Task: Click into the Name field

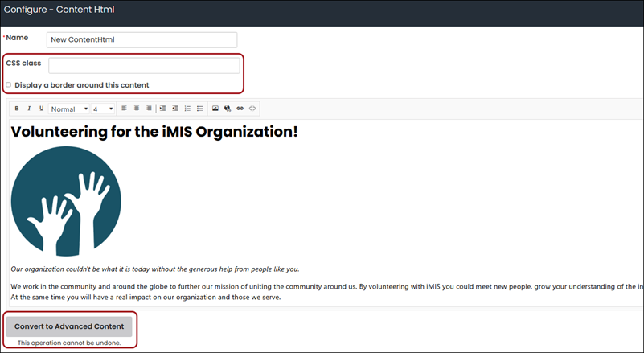Action: [x=142, y=40]
